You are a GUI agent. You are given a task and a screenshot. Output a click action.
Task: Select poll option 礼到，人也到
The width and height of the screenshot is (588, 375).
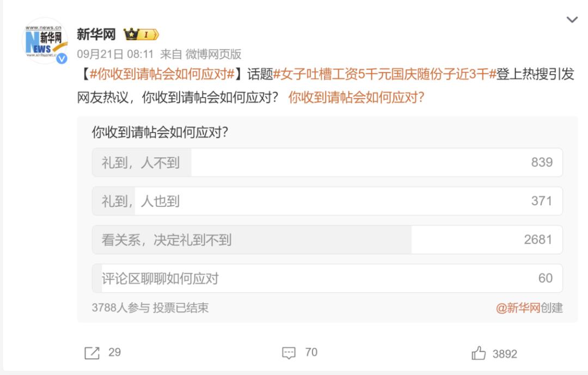click(327, 201)
